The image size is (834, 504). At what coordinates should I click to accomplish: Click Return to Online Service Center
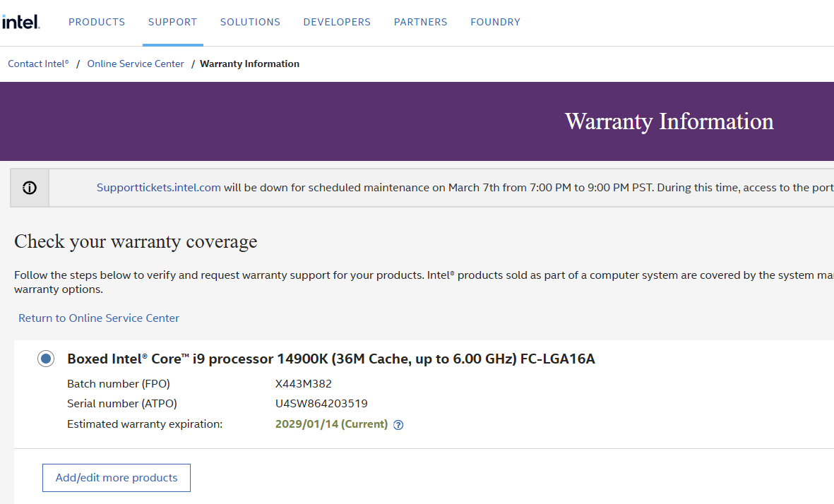(99, 318)
